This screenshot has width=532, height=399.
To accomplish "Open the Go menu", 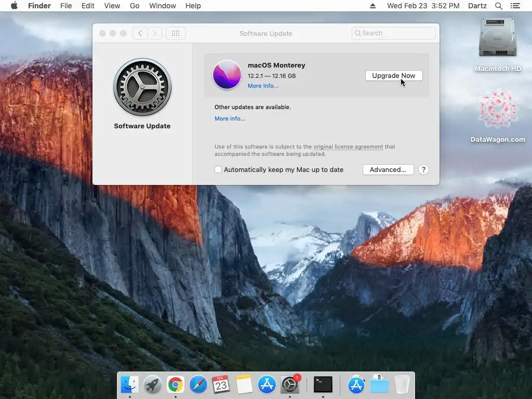I will (135, 6).
